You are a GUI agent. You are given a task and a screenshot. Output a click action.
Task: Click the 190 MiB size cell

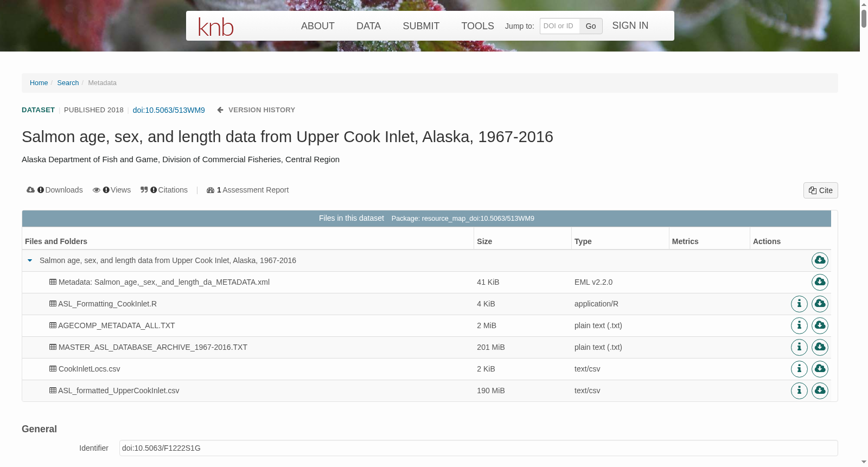pos(491,391)
